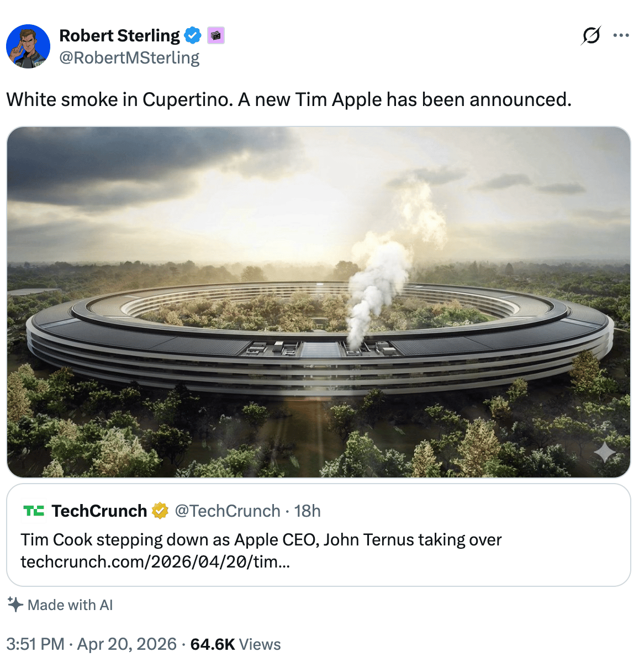Open the TechCrunch account name in quote
The width and height of the screenshot is (644, 668).
pyautogui.click(x=99, y=511)
